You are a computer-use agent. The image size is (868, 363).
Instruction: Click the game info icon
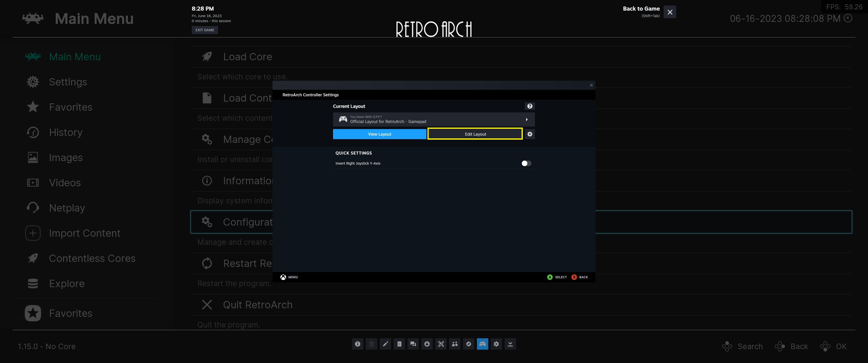(358, 344)
